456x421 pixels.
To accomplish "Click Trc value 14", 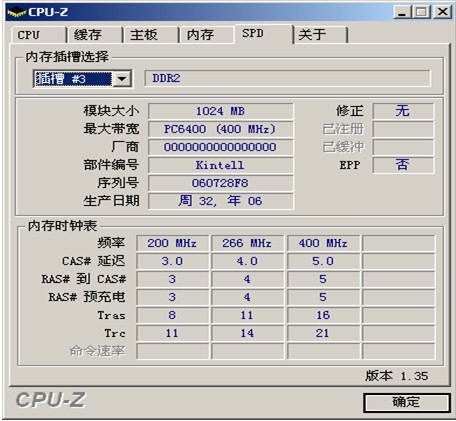I will pos(247,333).
